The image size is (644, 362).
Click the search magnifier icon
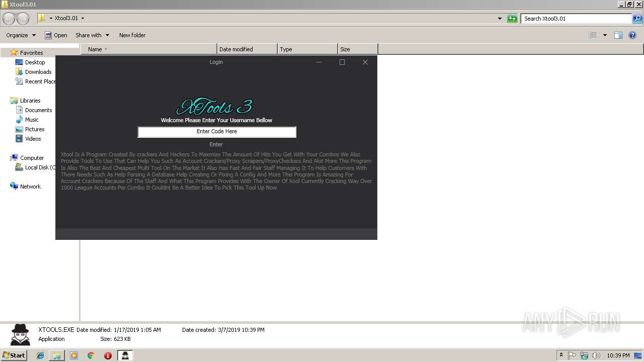[637, 19]
